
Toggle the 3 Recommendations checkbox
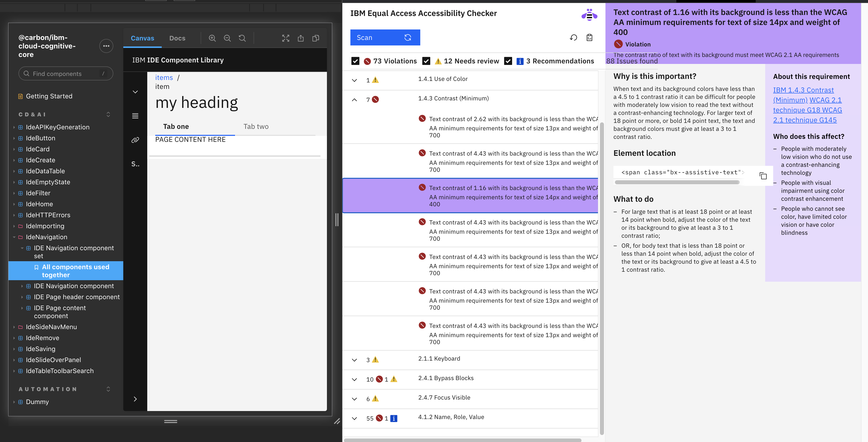(x=508, y=61)
